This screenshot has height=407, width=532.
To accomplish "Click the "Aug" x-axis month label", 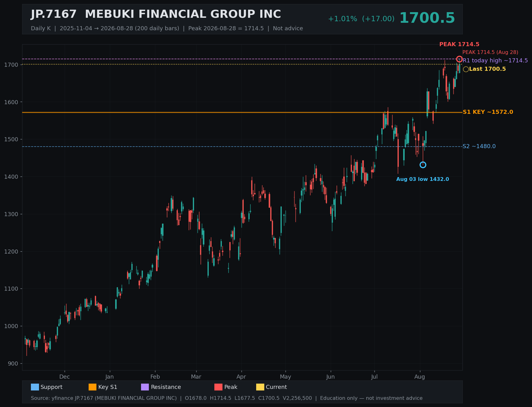I will pos(420,377).
